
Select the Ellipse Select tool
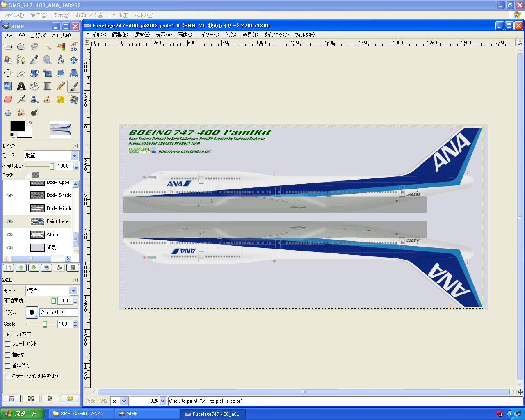click(x=21, y=47)
